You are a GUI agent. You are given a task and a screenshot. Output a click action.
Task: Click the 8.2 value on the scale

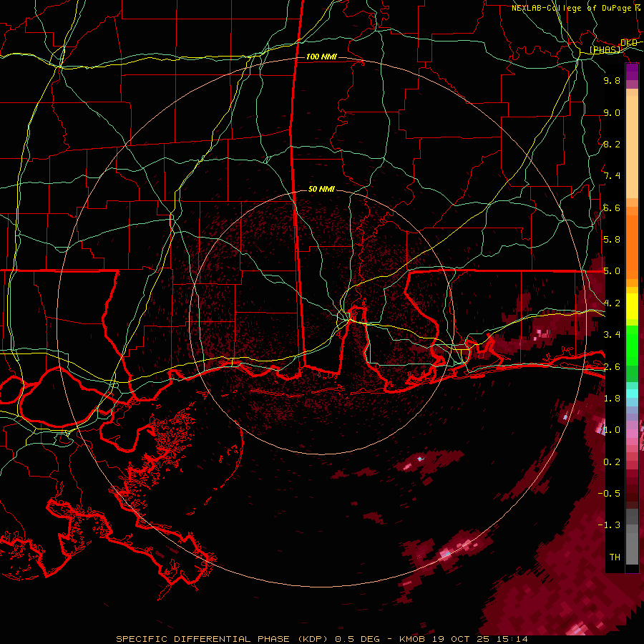click(x=612, y=144)
